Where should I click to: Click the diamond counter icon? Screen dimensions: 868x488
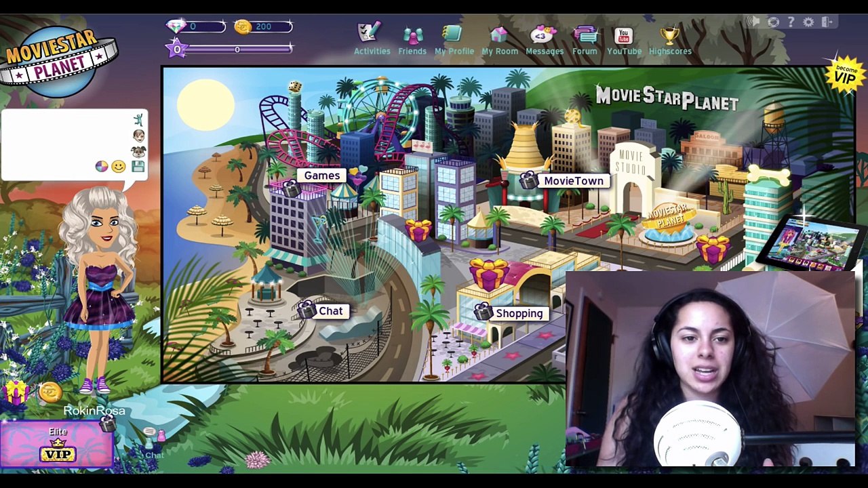176,26
